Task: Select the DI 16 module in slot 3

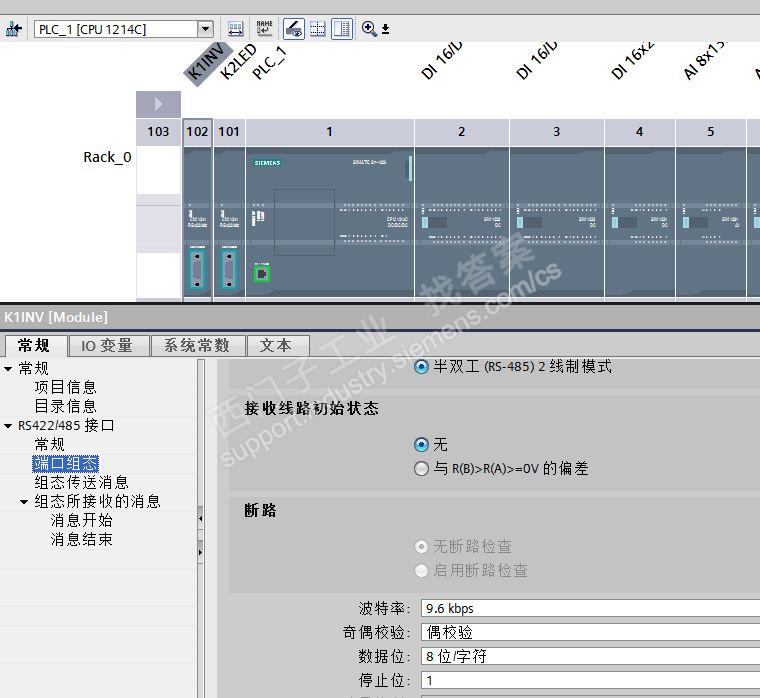Action: (556, 223)
